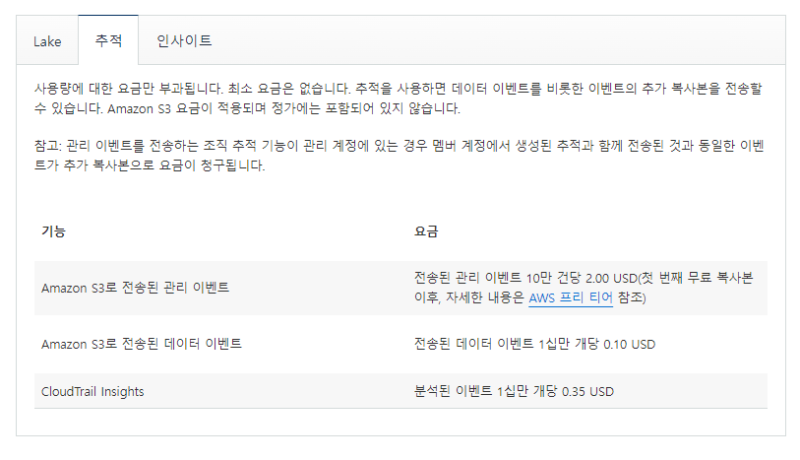Image resolution: width=800 pixels, height=460 pixels.
Task: Select the 'Amazon S3로 전송된 데이터 이벤트' cell
Action: (x=141, y=344)
